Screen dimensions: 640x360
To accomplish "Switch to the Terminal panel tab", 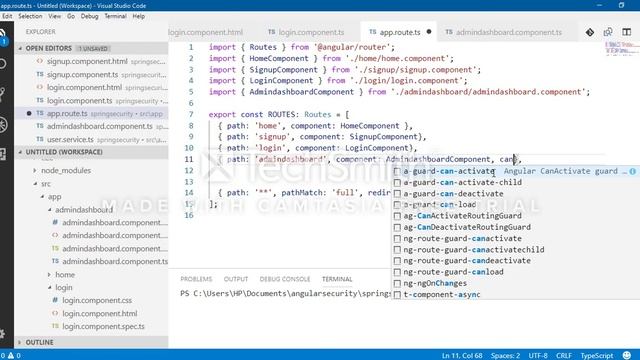I will click(x=337, y=279).
